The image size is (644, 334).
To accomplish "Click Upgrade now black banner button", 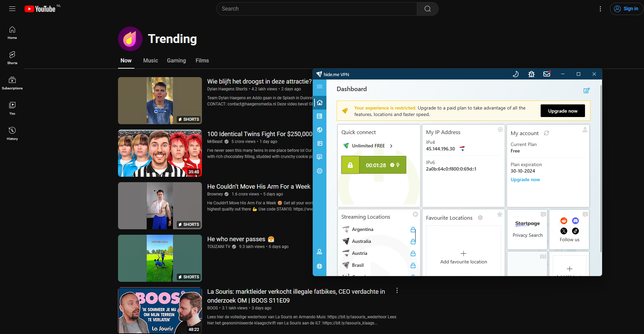I will coord(563,111).
